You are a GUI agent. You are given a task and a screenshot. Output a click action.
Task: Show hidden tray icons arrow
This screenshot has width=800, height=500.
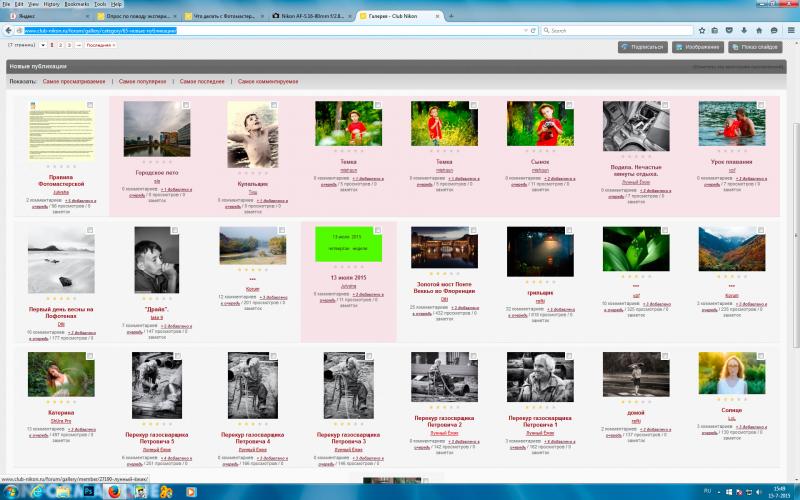tap(719, 492)
